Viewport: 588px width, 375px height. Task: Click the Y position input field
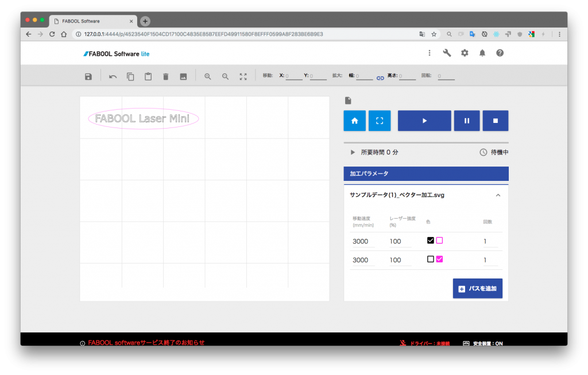pos(318,76)
